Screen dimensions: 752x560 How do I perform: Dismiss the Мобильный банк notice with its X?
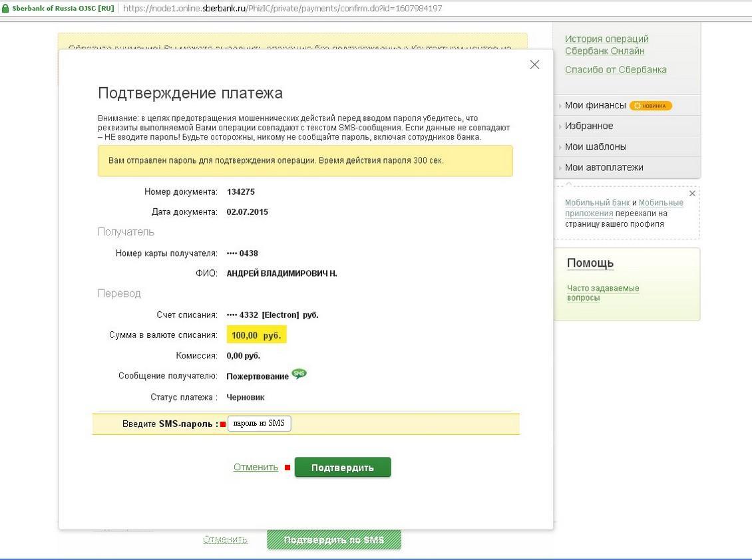(692, 194)
